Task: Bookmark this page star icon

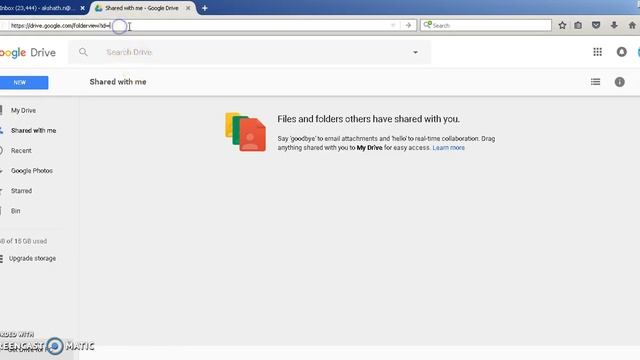Action: [x=562, y=25]
